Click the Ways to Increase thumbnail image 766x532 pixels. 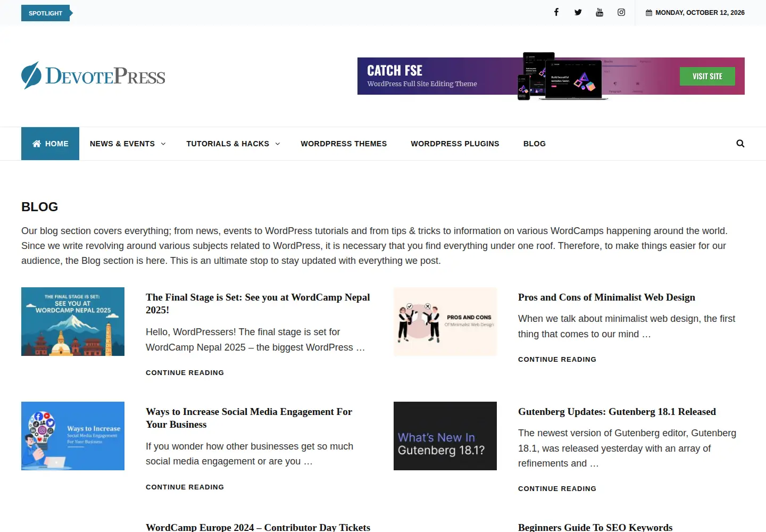73,436
